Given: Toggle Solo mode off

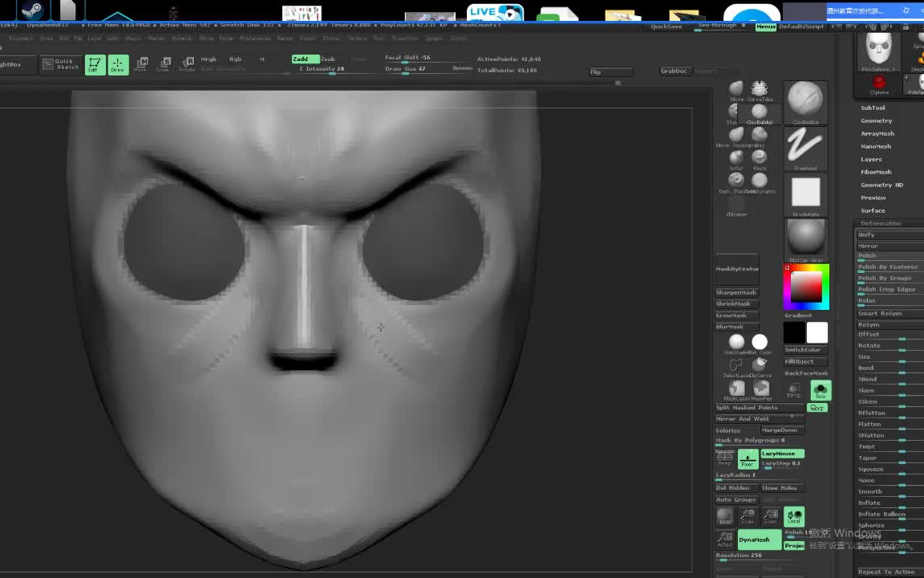Looking at the screenshot, I should 820,390.
